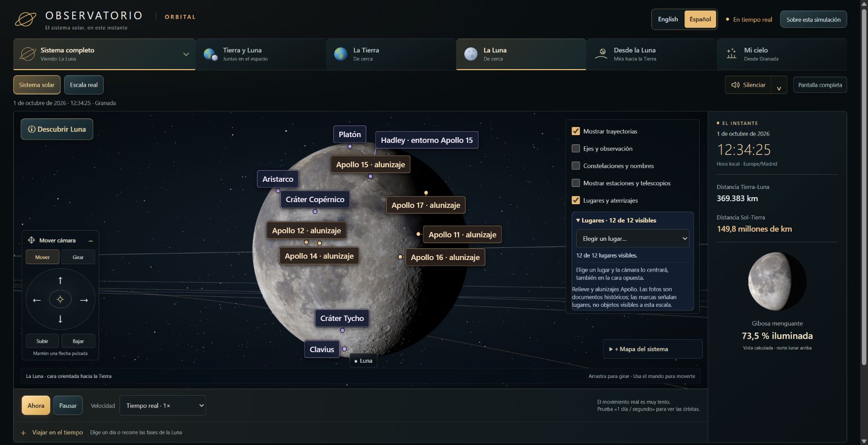
Task: Click the Descubrir Luna button
Action: pyautogui.click(x=57, y=129)
